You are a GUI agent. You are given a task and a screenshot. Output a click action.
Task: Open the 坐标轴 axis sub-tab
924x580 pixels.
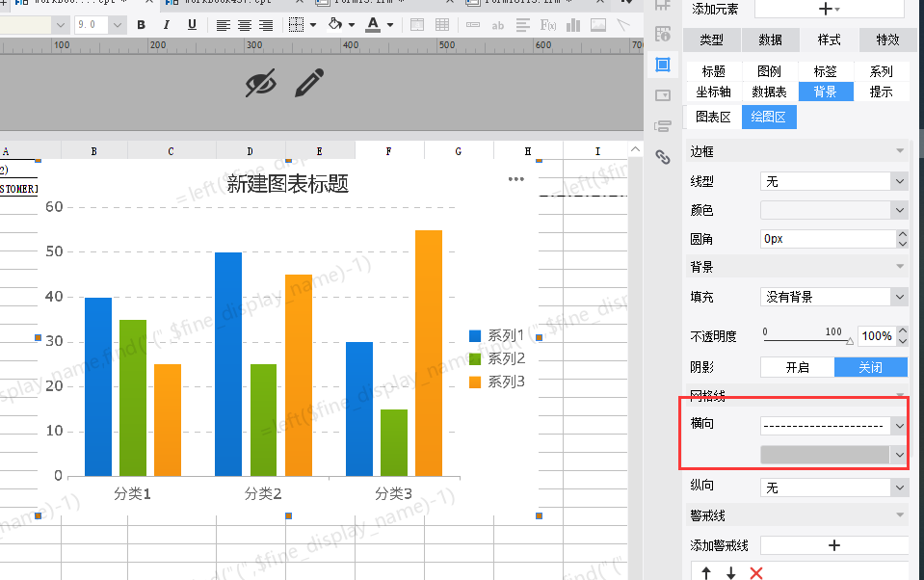[714, 92]
